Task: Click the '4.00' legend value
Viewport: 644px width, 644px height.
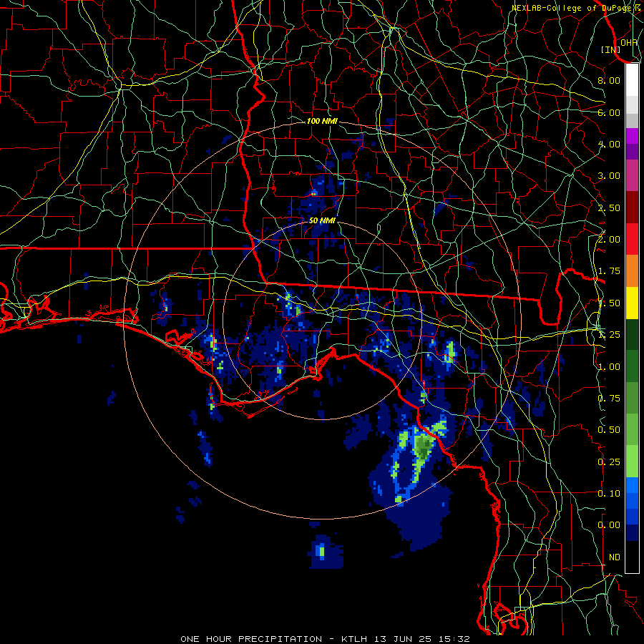Action: [x=609, y=144]
